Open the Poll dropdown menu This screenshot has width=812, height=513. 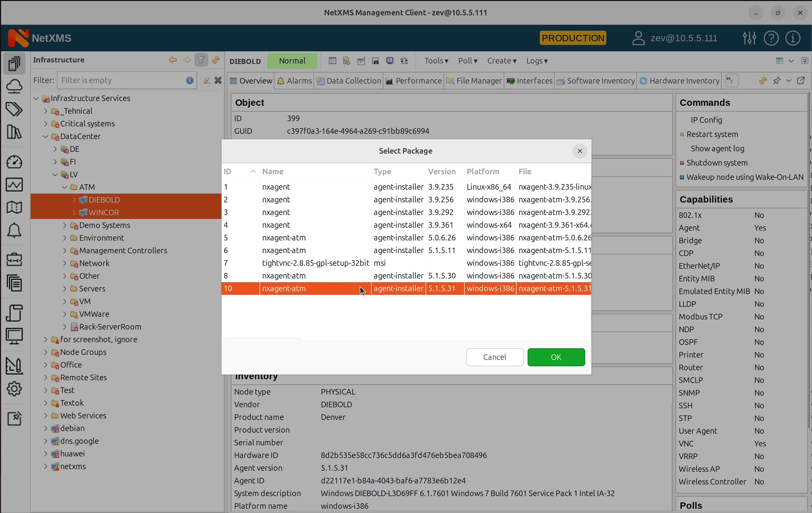click(x=467, y=61)
